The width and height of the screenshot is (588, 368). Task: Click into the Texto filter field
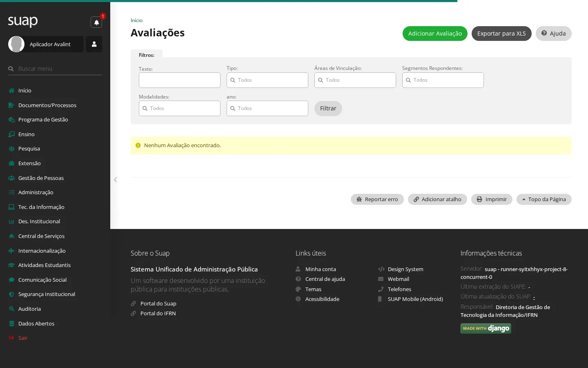pos(180,80)
